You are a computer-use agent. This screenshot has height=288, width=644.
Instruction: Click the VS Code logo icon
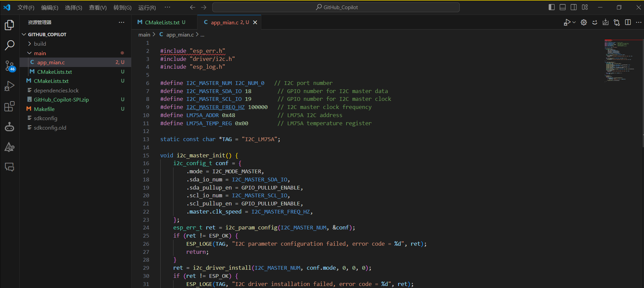(x=7, y=7)
